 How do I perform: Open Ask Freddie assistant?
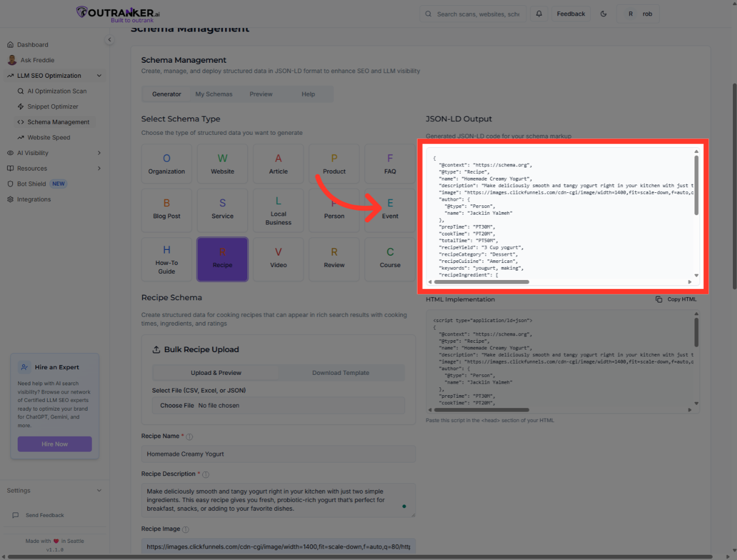tap(36, 60)
